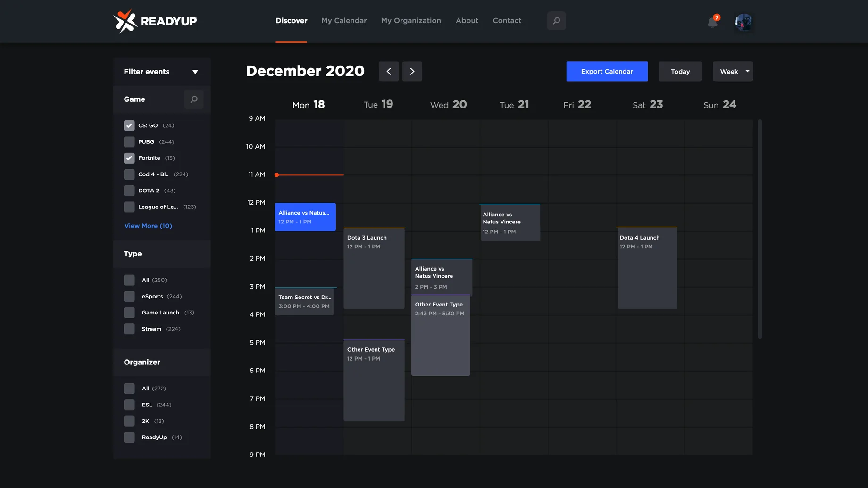Viewport: 868px width, 488px height.
Task: Open the My Organization tab
Action: coord(411,21)
